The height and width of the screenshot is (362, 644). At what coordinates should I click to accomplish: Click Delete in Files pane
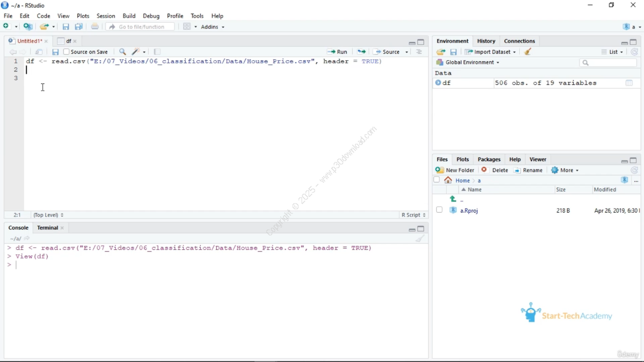pos(495,170)
